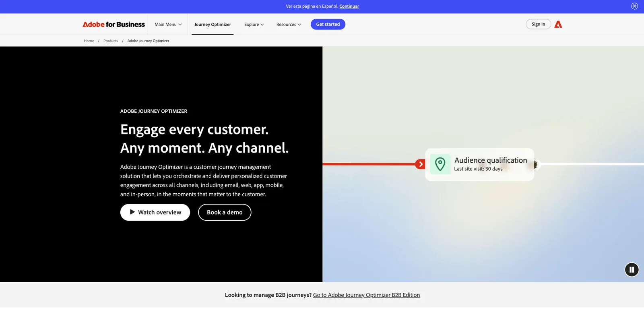Click the 'Ver esta página en Español.' text
Image resolution: width=644 pixels, height=331 pixels.
point(312,6)
